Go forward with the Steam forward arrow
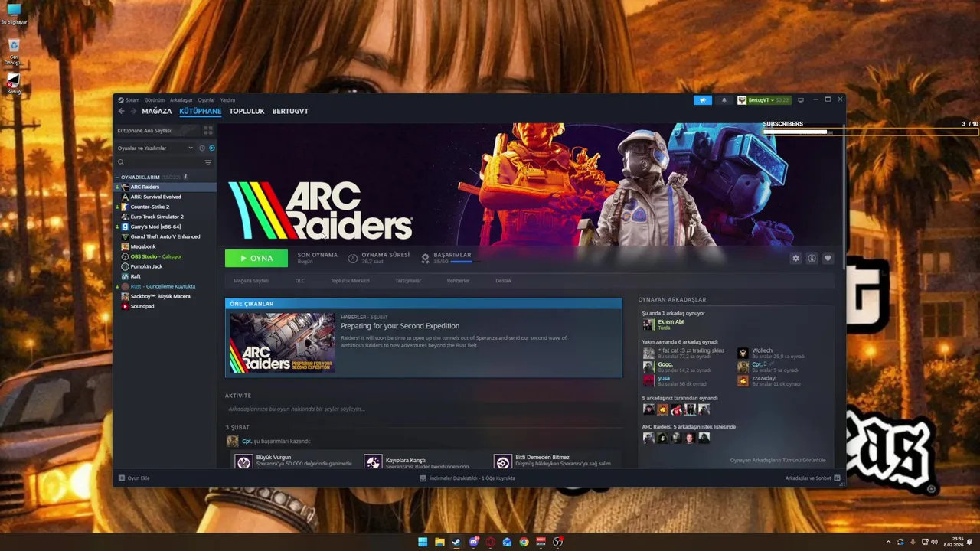This screenshot has width=980, height=551. click(133, 111)
